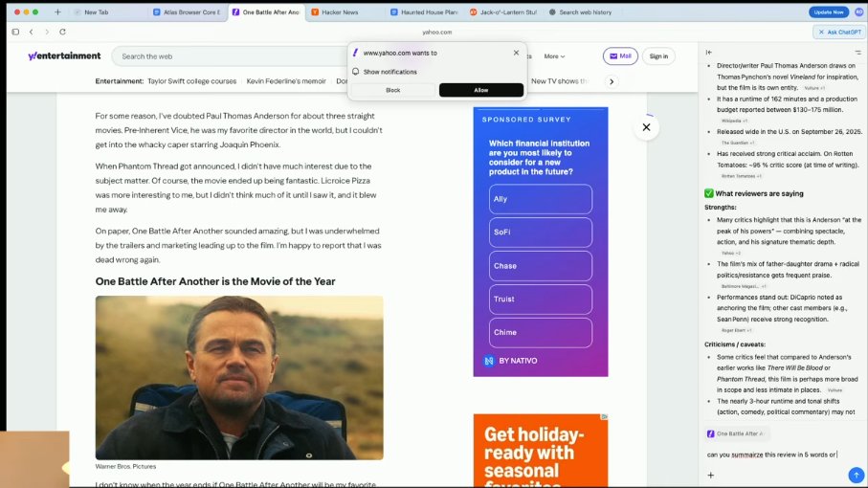The height and width of the screenshot is (488, 868).
Task: Switch to the Atlas Browser Core tab
Action: 188,11
